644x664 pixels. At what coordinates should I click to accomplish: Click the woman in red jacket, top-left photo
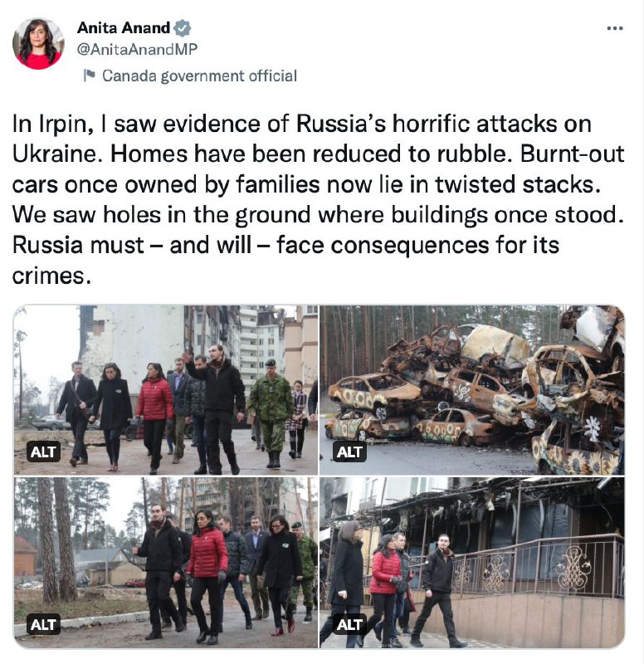click(154, 417)
